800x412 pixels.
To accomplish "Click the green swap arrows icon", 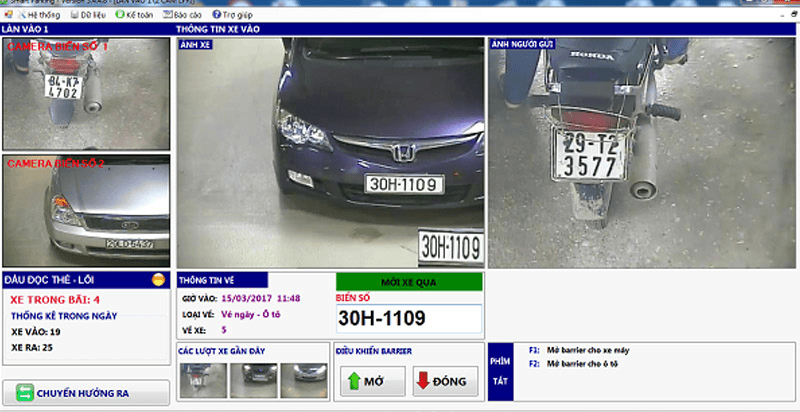I will pyautogui.click(x=24, y=393).
